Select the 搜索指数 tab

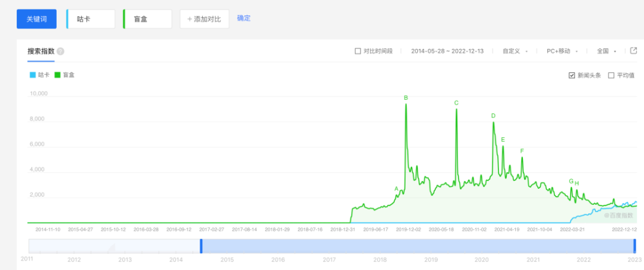(x=41, y=52)
